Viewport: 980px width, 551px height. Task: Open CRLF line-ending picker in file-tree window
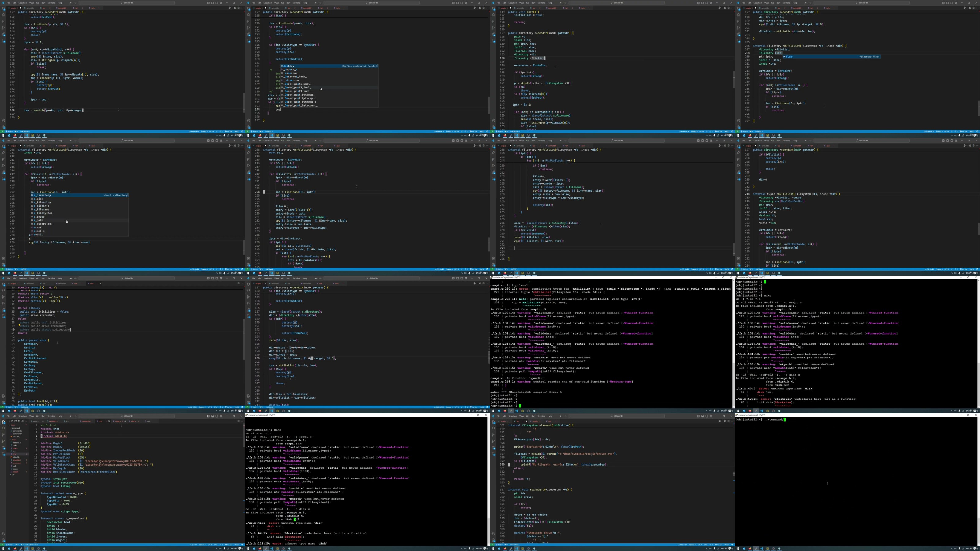click(216, 545)
